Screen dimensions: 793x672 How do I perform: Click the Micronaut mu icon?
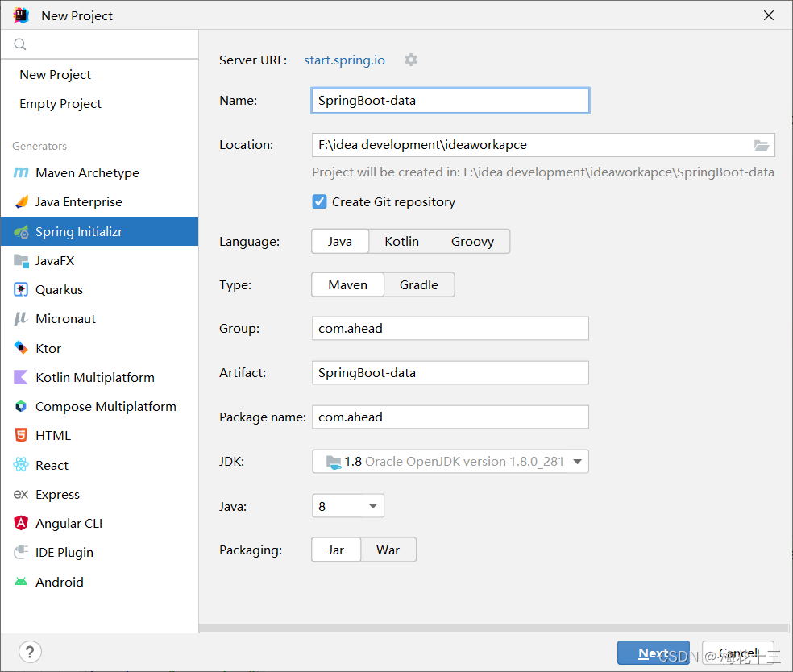pos(21,318)
